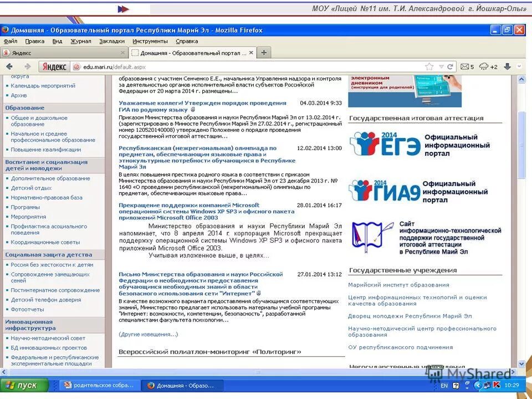
Task: Expand the toolbar overflow chevron at far right
Action: click(x=519, y=66)
